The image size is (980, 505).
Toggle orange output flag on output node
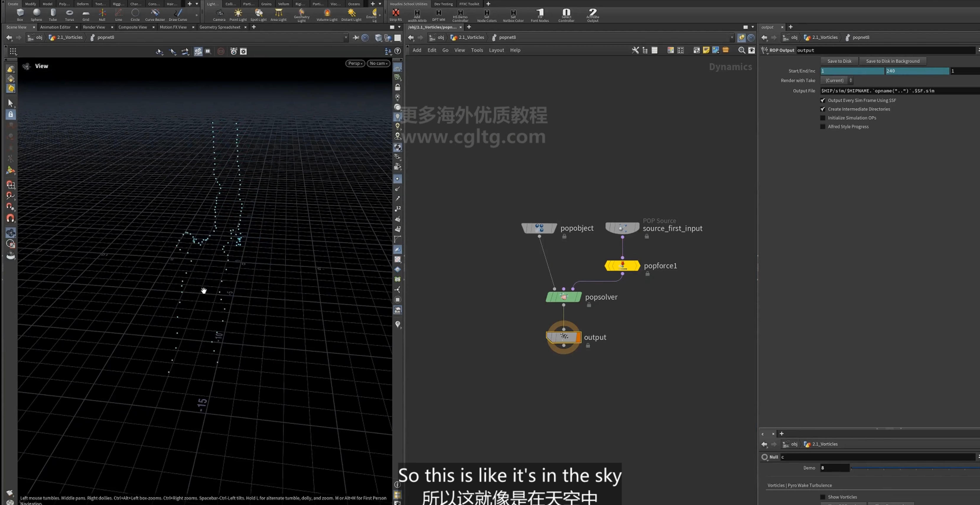click(x=578, y=337)
